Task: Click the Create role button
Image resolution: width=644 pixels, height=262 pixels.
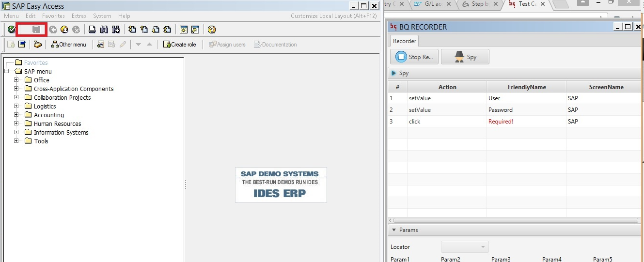Action: [180, 45]
